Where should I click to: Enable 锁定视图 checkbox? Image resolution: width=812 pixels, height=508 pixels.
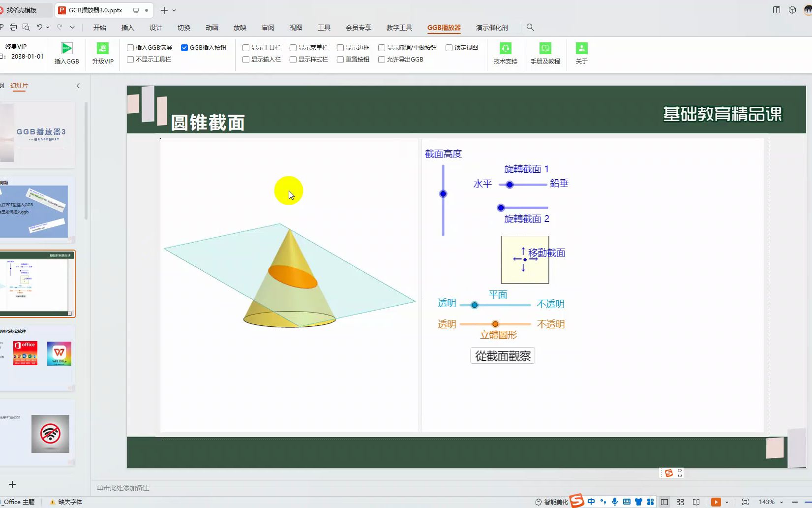(x=449, y=48)
